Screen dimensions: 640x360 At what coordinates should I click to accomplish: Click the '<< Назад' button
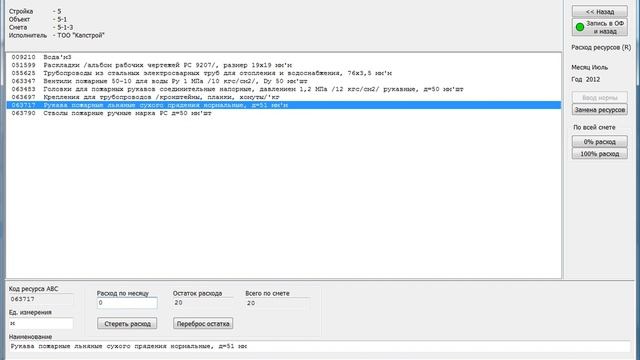tap(600, 11)
